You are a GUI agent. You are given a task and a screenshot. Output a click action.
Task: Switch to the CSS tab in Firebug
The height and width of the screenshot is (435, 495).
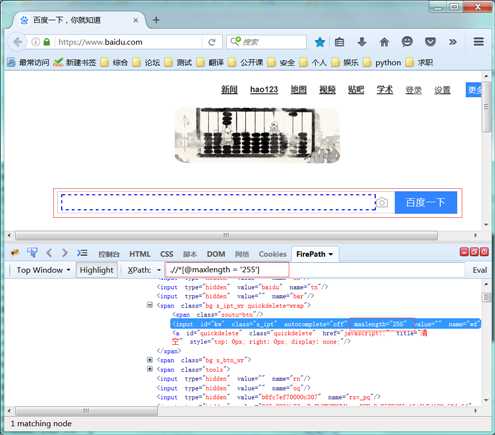point(167,254)
